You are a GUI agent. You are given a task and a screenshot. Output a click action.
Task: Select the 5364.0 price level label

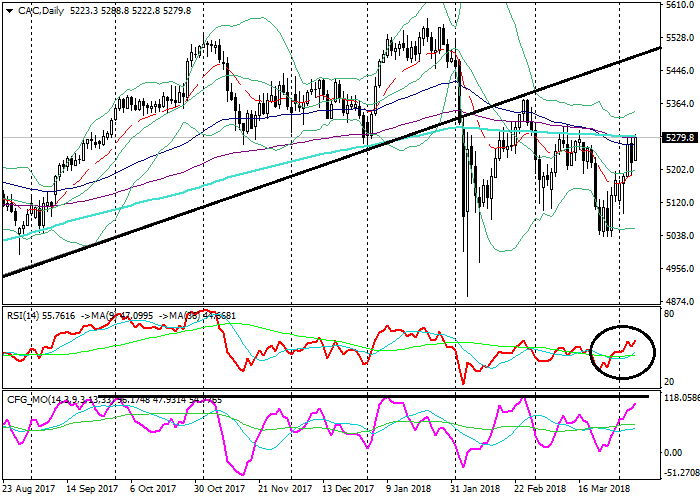pos(679,104)
